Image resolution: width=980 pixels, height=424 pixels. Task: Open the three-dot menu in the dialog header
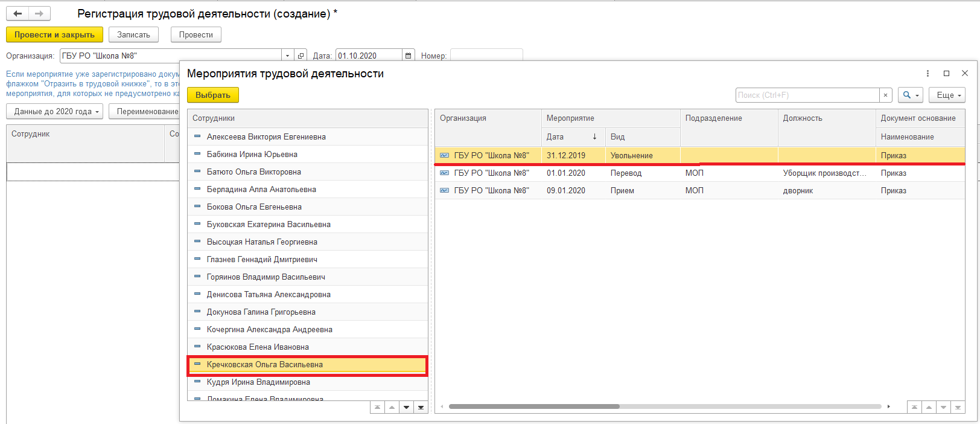click(x=927, y=73)
